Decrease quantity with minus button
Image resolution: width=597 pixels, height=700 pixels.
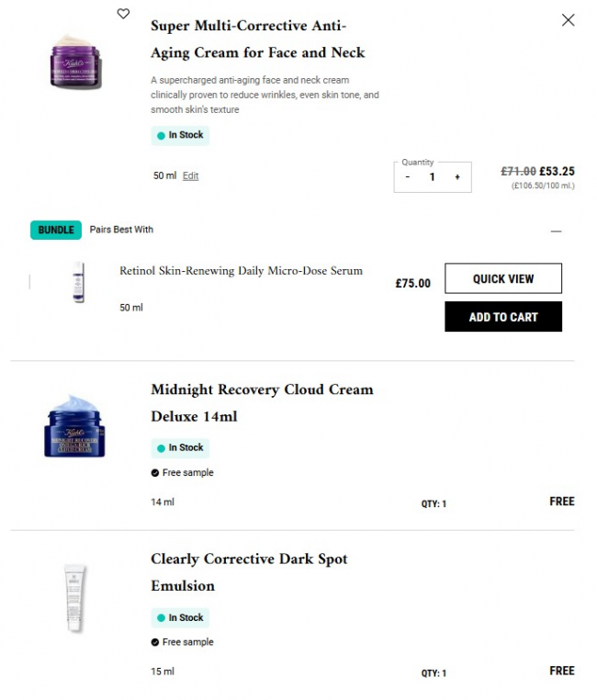click(408, 177)
